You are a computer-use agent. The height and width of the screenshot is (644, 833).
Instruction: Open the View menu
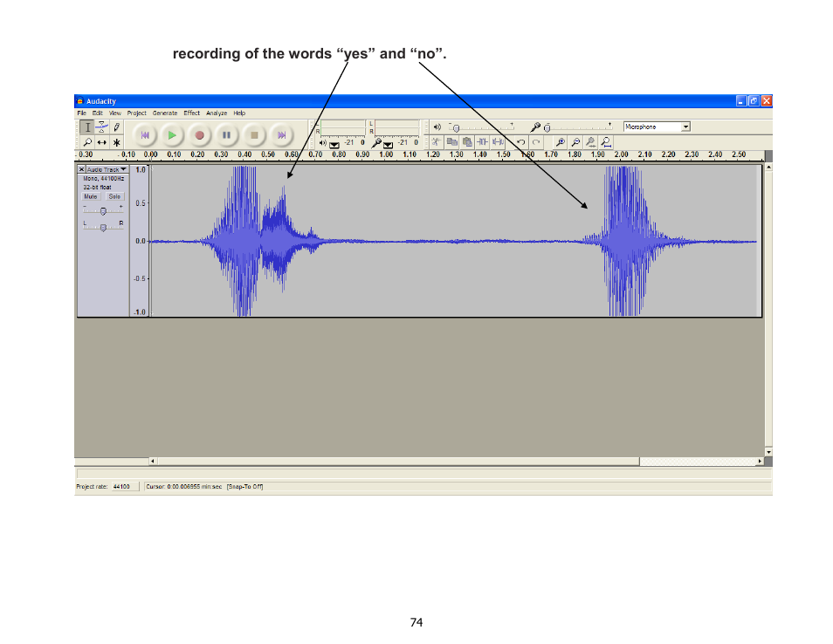pyautogui.click(x=115, y=113)
